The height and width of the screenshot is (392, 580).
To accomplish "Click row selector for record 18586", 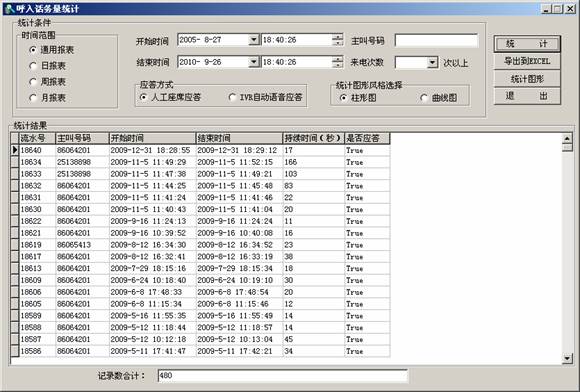I will [x=15, y=351].
